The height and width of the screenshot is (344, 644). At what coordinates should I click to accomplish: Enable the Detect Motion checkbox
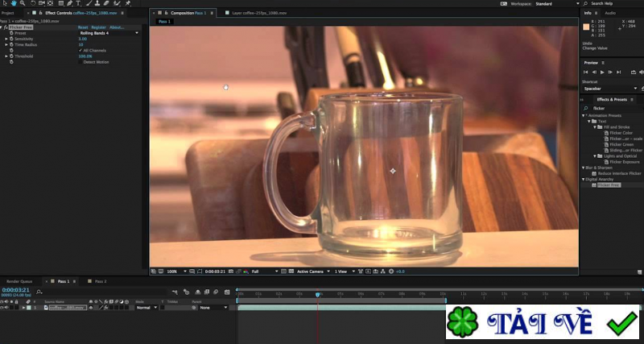point(80,62)
